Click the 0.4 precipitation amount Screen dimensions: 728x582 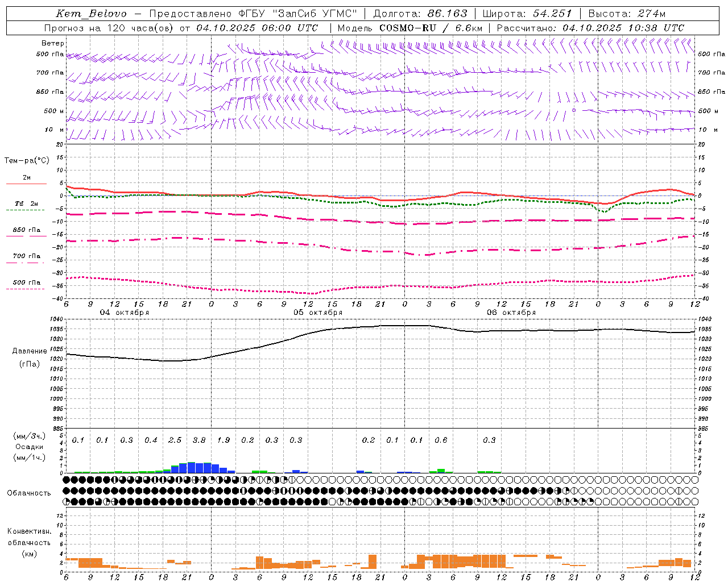[x=151, y=440]
